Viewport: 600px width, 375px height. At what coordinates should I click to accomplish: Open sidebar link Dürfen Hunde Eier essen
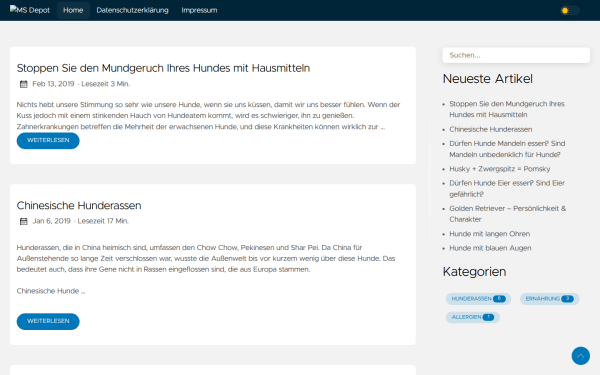click(507, 189)
